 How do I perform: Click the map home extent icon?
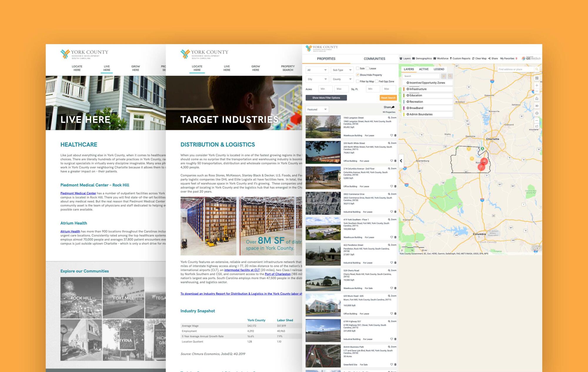[x=537, y=99]
